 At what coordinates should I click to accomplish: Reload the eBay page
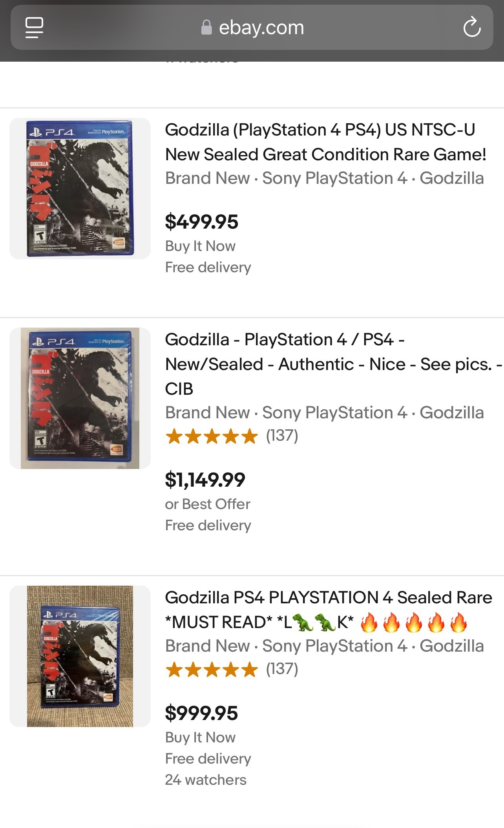(x=472, y=27)
